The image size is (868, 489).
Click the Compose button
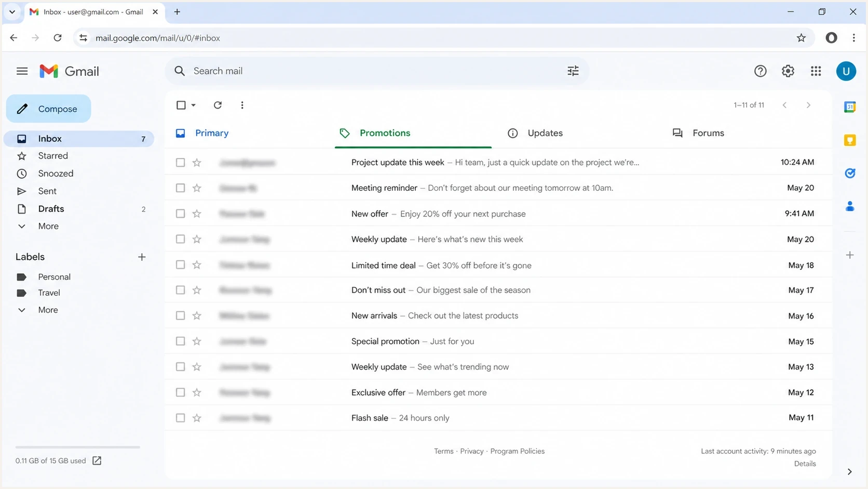point(49,109)
